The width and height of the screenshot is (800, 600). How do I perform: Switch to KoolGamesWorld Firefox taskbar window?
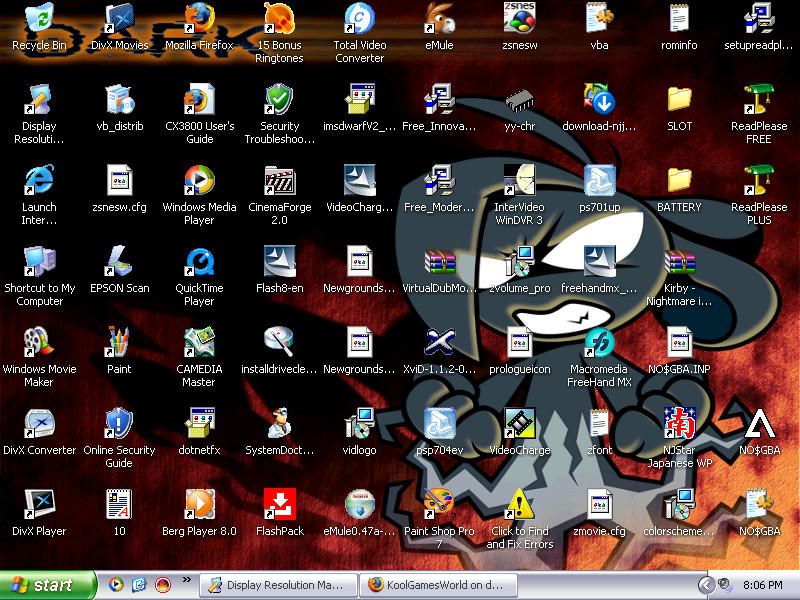(x=439, y=585)
